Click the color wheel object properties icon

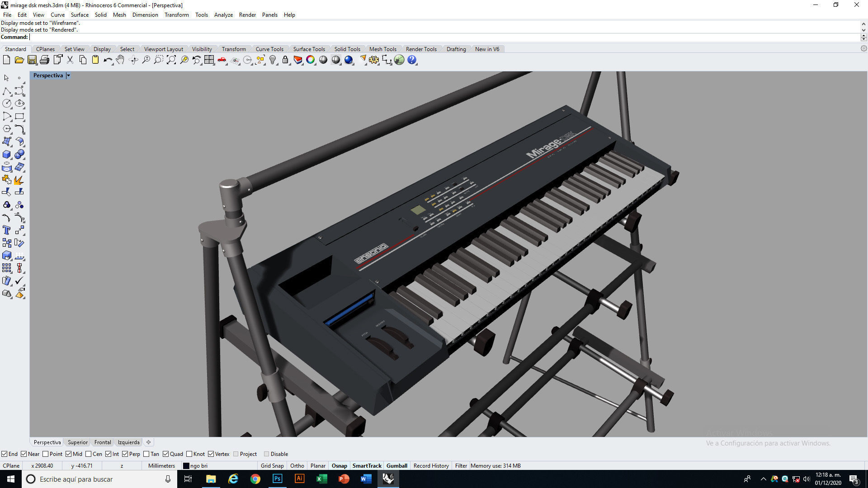click(x=311, y=60)
